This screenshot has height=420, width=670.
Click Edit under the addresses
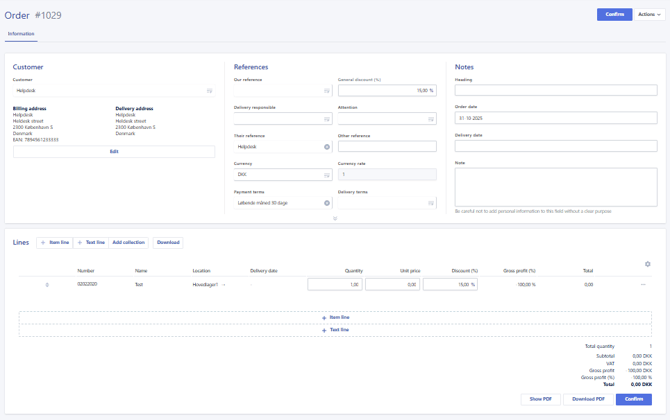click(114, 152)
